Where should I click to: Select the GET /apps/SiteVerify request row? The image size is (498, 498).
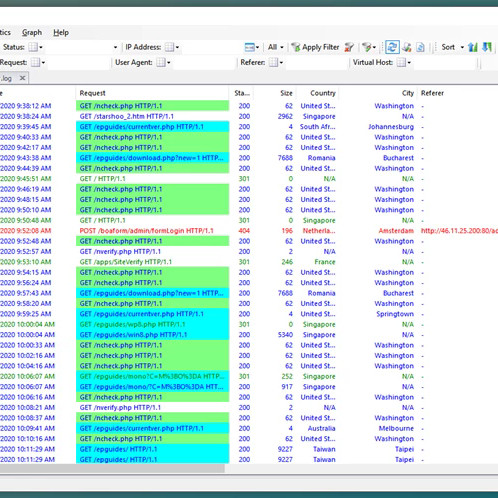[126, 262]
